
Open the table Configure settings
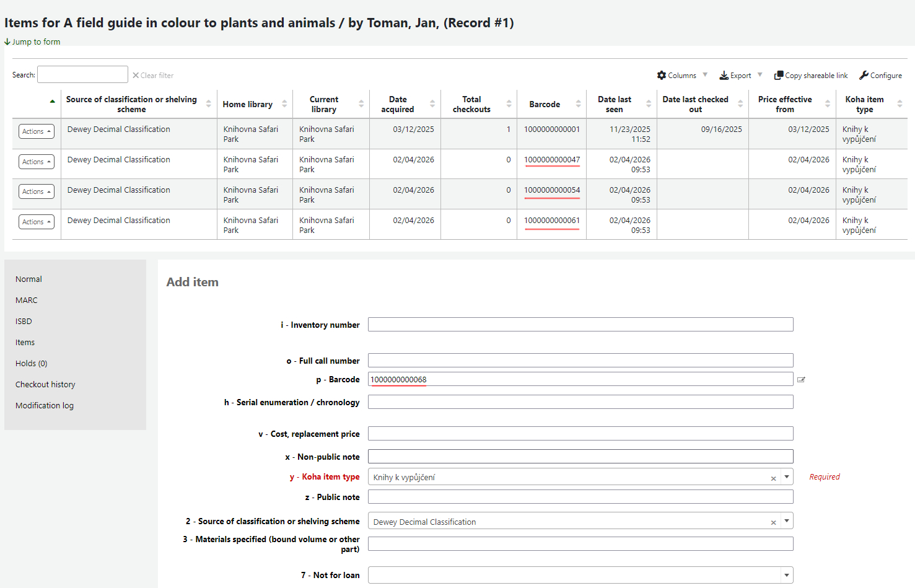(880, 76)
